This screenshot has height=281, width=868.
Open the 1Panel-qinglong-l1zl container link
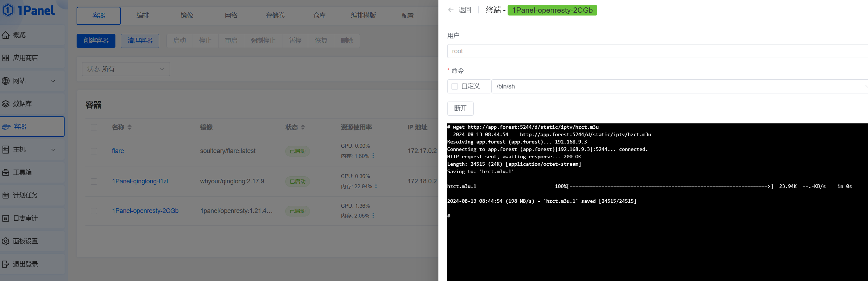click(x=140, y=181)
